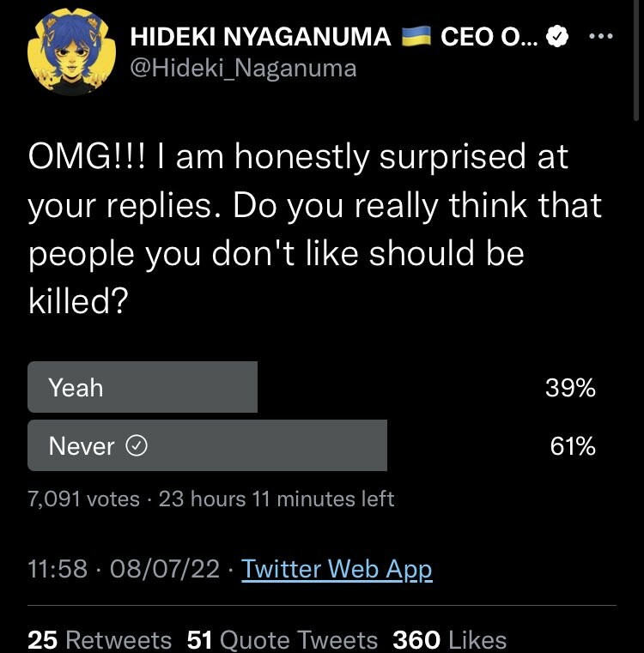Viewport: 644px width, 653px height.
Task: Open the HIDEKI NYAGANUMA display name
Action: [260, 37]
